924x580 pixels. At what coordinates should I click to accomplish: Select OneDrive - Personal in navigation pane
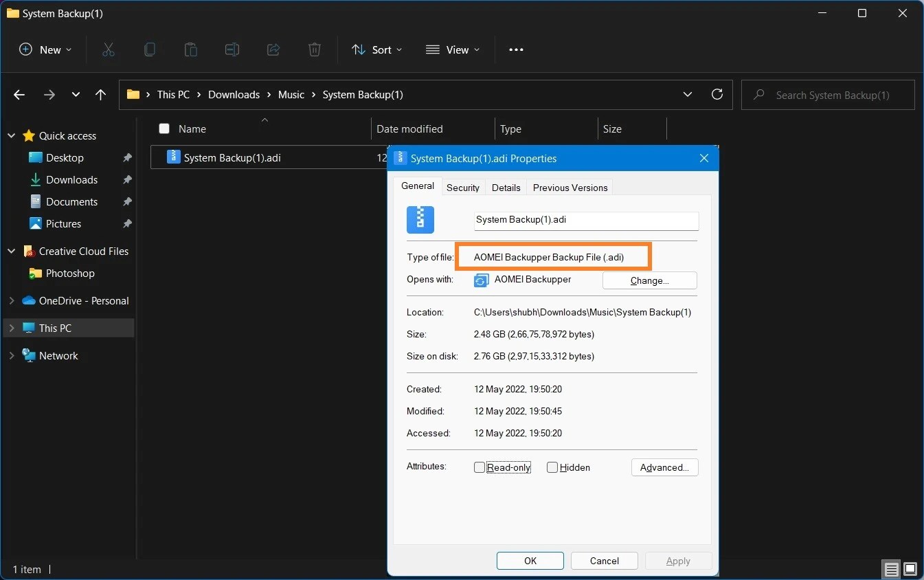(84, 300)
